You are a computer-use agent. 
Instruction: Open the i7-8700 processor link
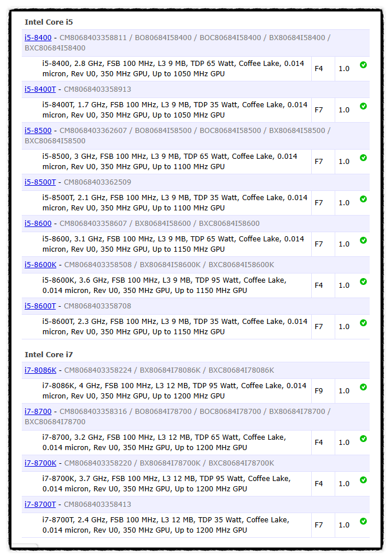38,412
